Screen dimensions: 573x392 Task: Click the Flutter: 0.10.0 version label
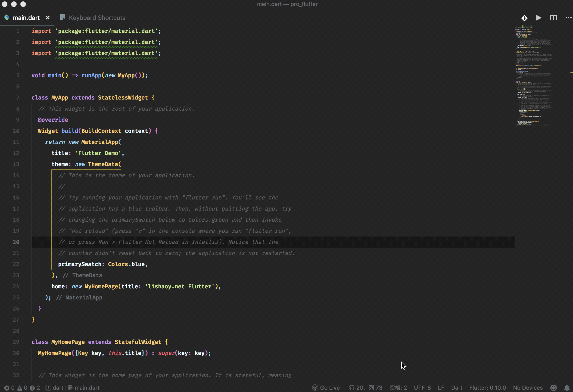pyautogui.click(x=487, y=388)
